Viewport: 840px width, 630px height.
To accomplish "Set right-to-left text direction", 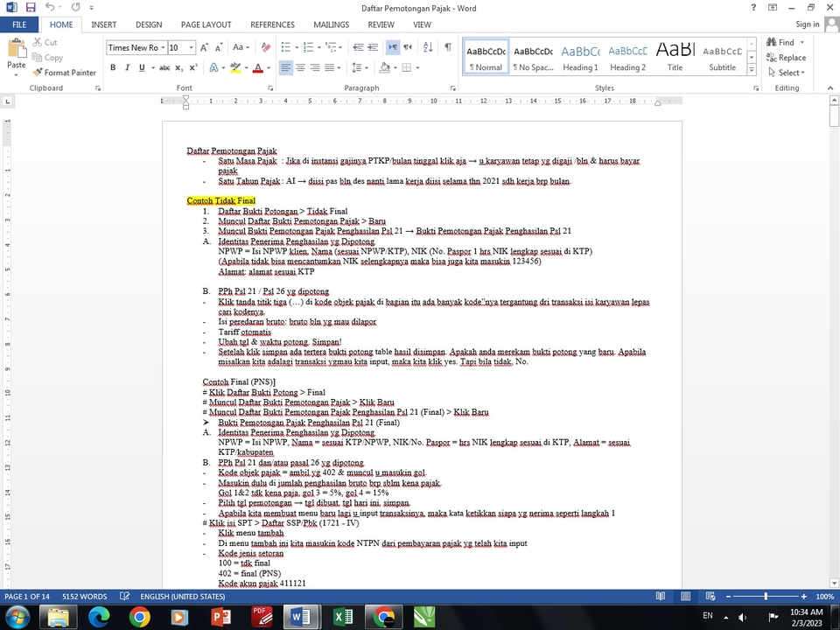I will pos(408,47).
